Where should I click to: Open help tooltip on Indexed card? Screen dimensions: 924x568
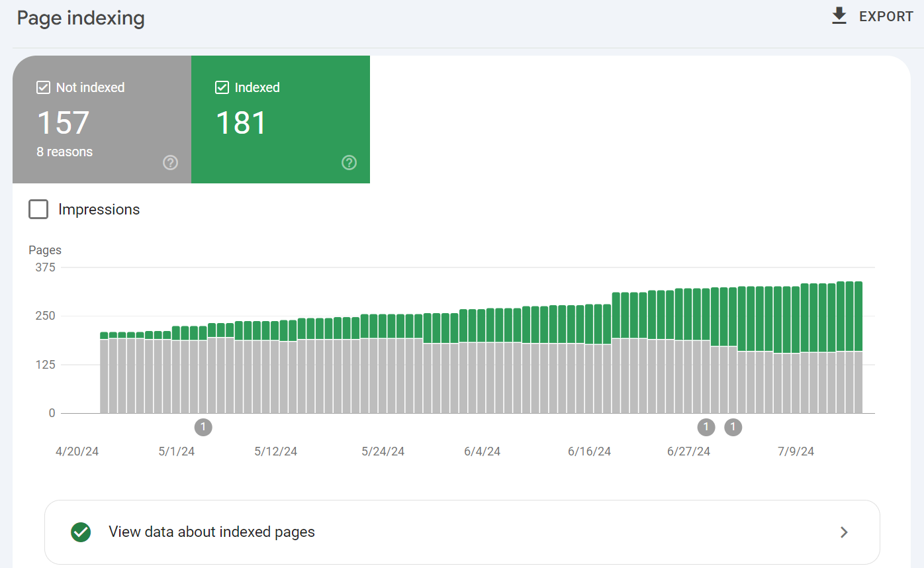(349, 163)
